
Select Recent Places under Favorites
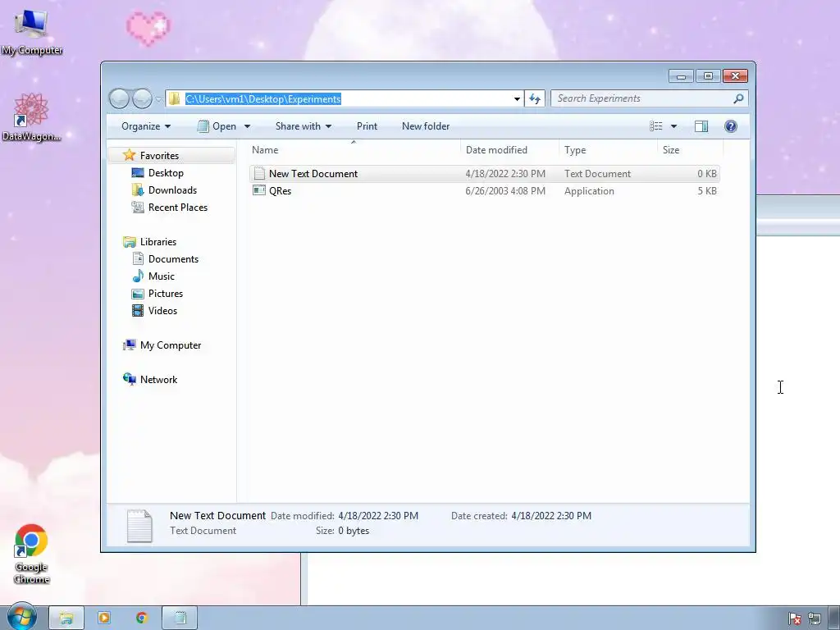pyautogui.click(x=177, y=208)
